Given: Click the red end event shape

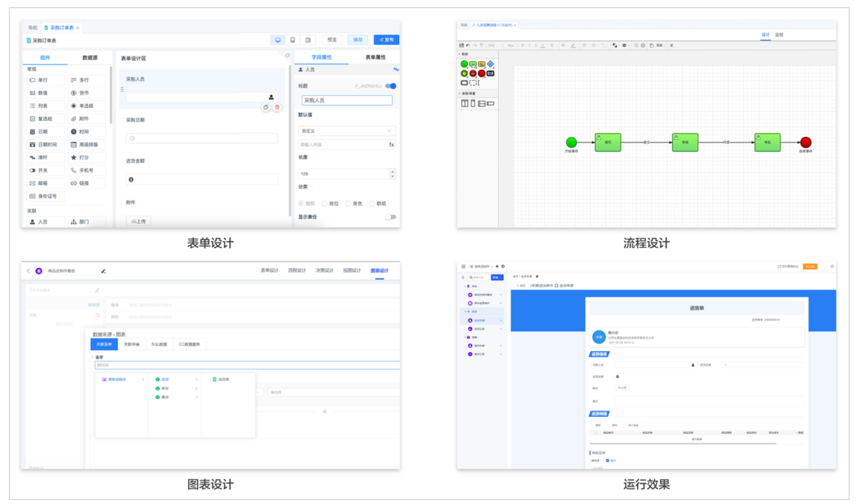Looking at the screenshot, I should point(482,73).
